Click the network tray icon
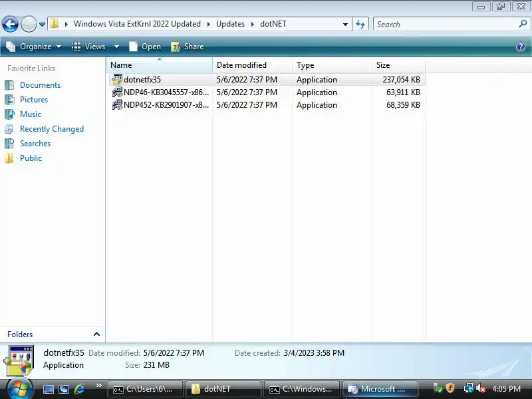 468,388
